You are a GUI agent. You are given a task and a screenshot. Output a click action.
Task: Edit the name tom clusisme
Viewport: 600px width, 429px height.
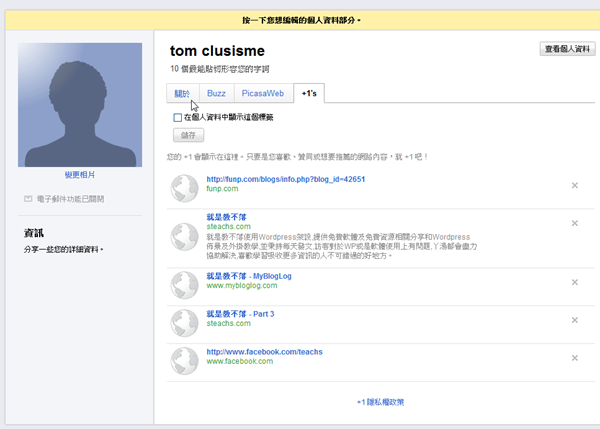[x=217, y=51]
